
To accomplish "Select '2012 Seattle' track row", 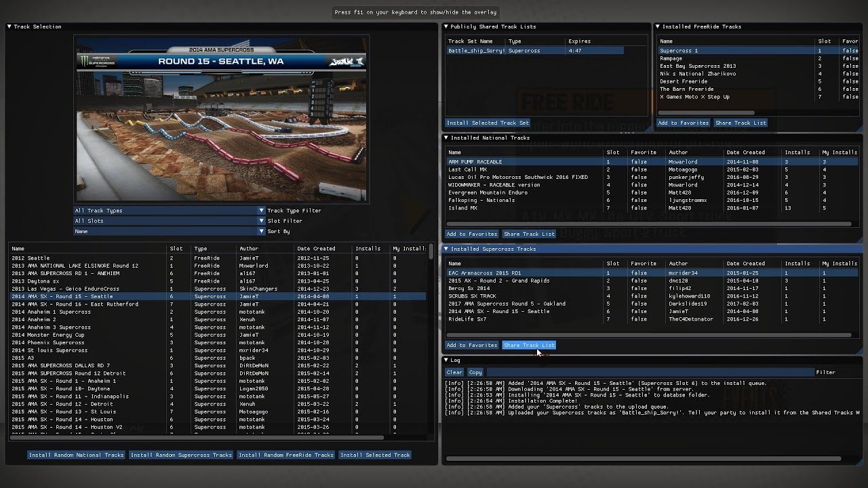I will tap(218, 258).
